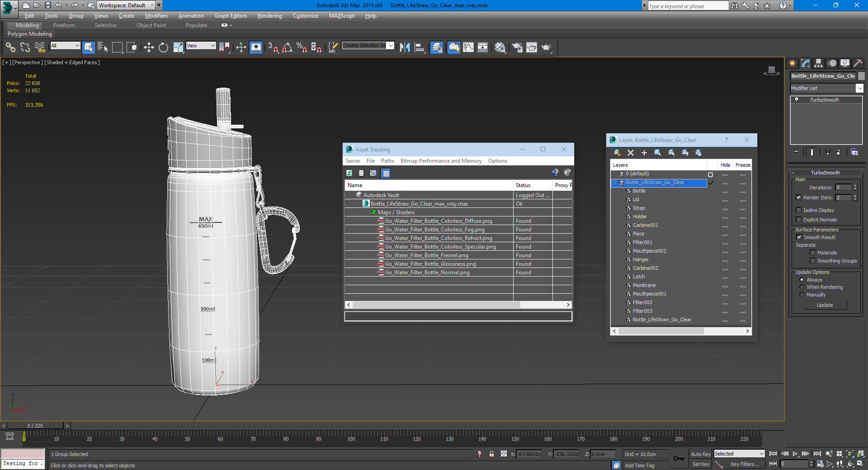Viewport: 868px width, 470px height.
Task: Collapse the Bottle_LifeStraw_Go_Clear layer tree
Action: pos(614,183)
